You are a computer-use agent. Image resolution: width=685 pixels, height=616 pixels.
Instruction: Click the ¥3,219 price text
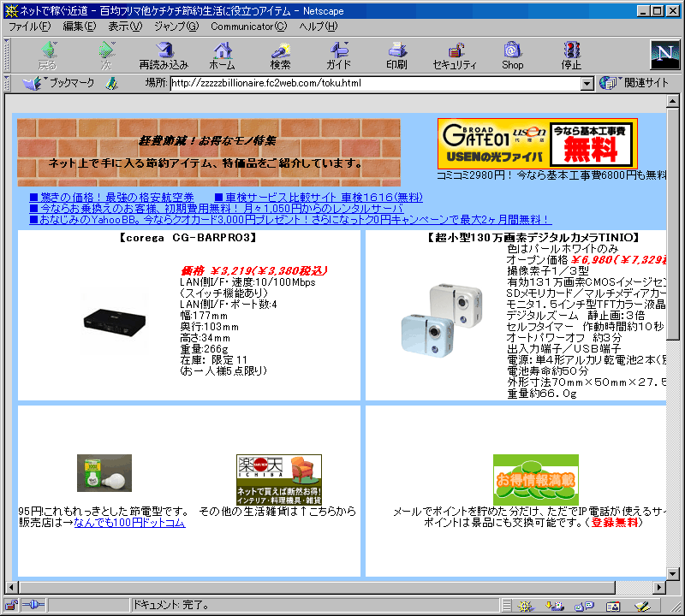(x=253, y=270)
